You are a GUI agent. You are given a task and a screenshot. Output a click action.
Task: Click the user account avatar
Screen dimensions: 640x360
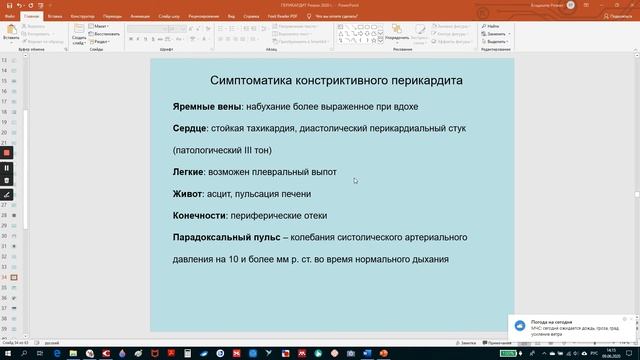571,5
